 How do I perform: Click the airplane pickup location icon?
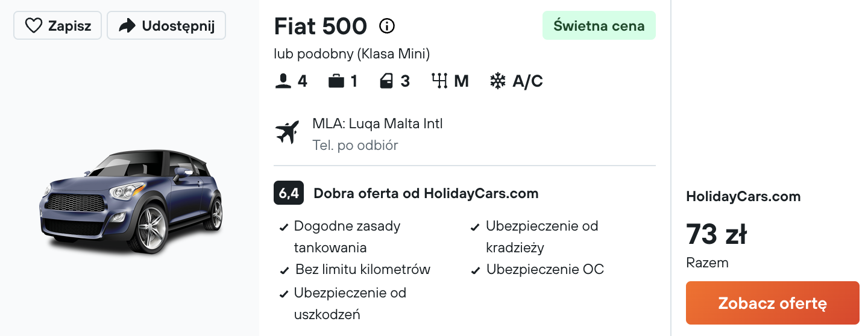pyautogui.click(x=287, y=132)
